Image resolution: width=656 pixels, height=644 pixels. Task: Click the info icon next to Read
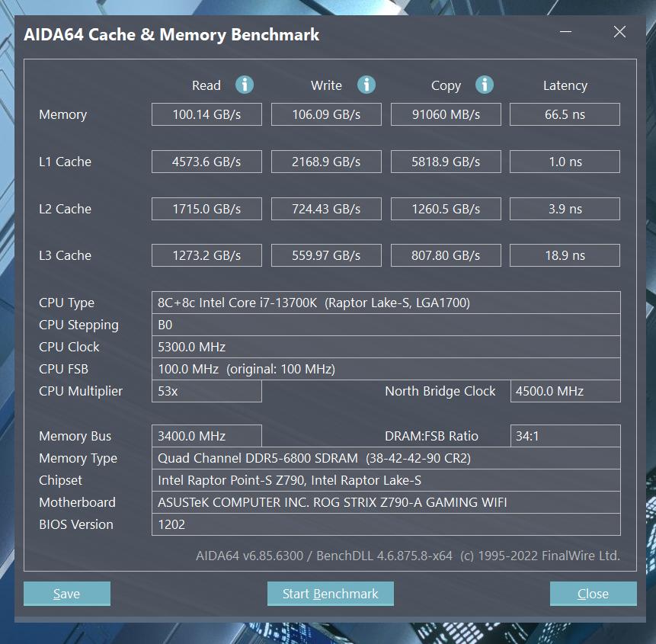click(x=244, y=85)
